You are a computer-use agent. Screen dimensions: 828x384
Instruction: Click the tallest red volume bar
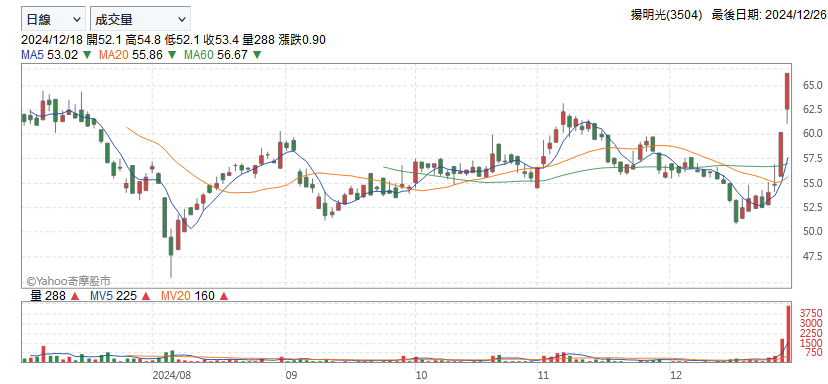pos(788,334)
